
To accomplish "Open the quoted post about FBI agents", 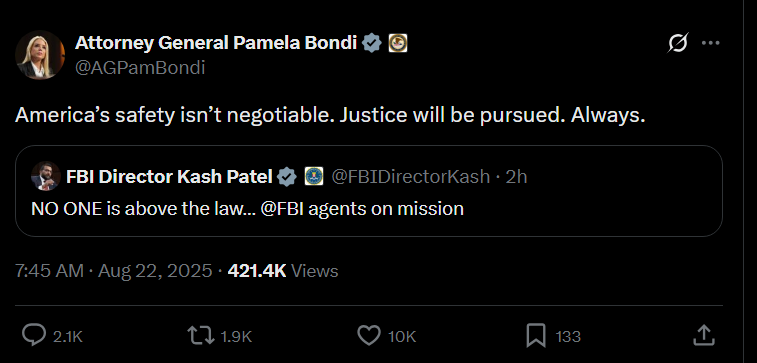I will tap(369, 191).
